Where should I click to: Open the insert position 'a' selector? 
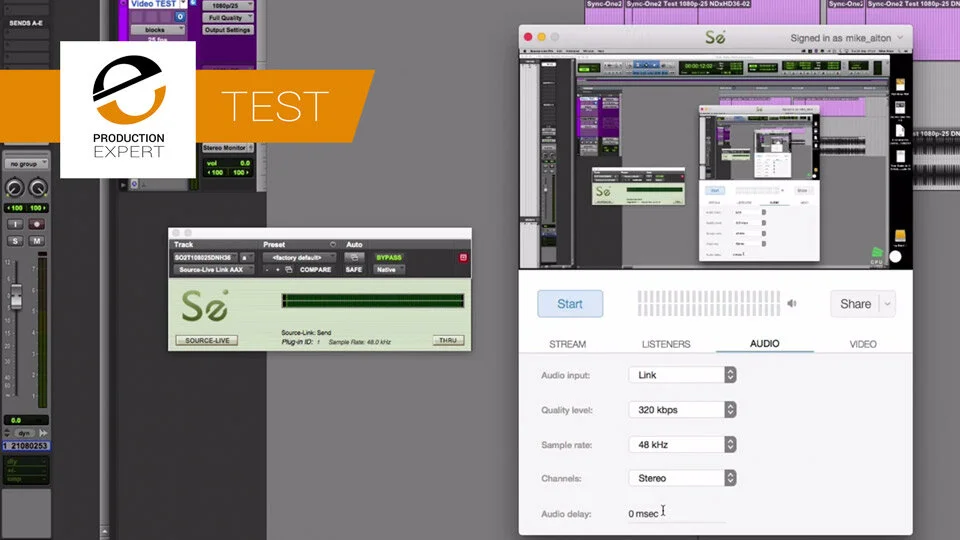246,258
